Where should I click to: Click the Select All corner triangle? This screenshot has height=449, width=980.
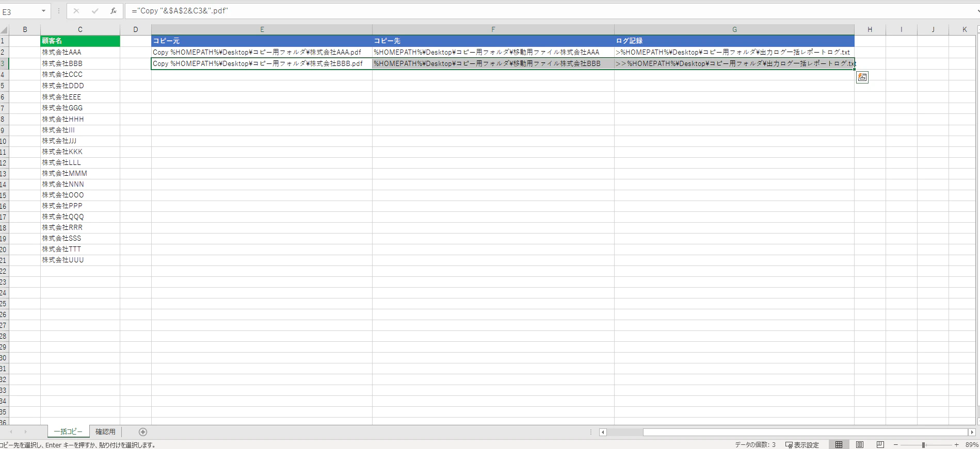tap(5, 30)
